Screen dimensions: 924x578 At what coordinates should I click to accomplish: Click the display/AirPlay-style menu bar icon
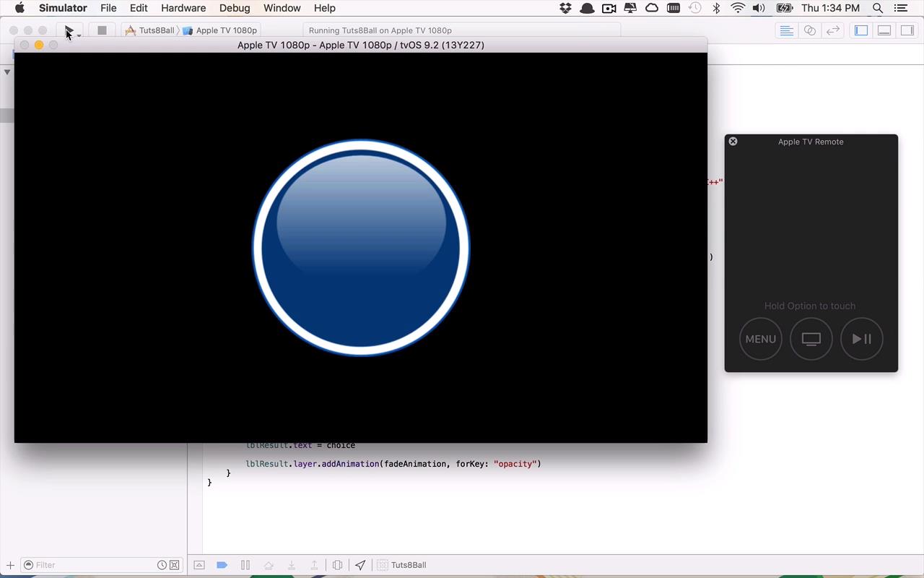[x=630, y=8]
